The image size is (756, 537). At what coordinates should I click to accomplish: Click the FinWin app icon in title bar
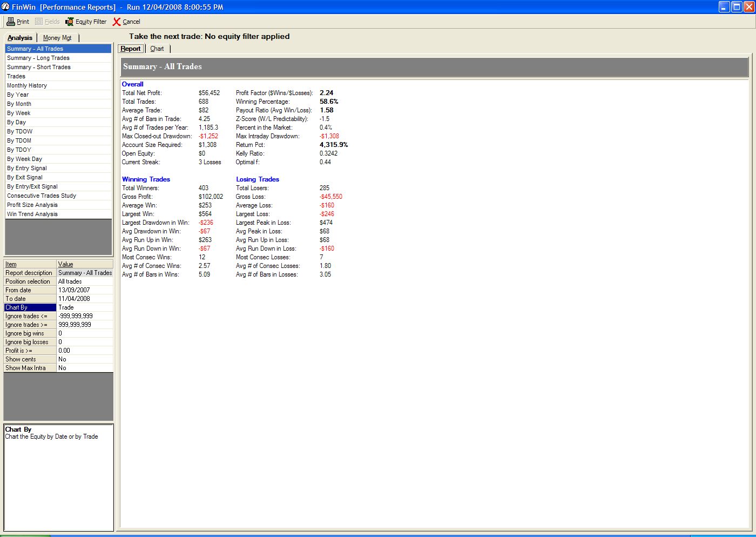(5, 7)
